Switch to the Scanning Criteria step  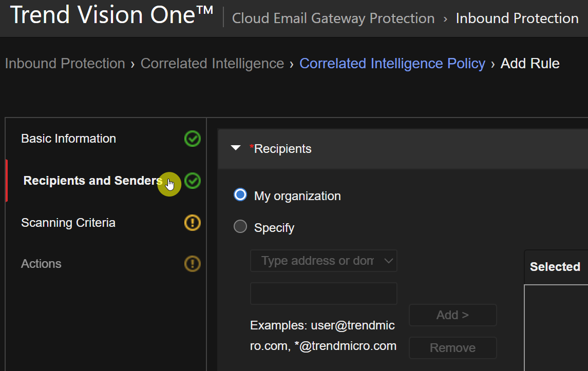tap(68, 223)
